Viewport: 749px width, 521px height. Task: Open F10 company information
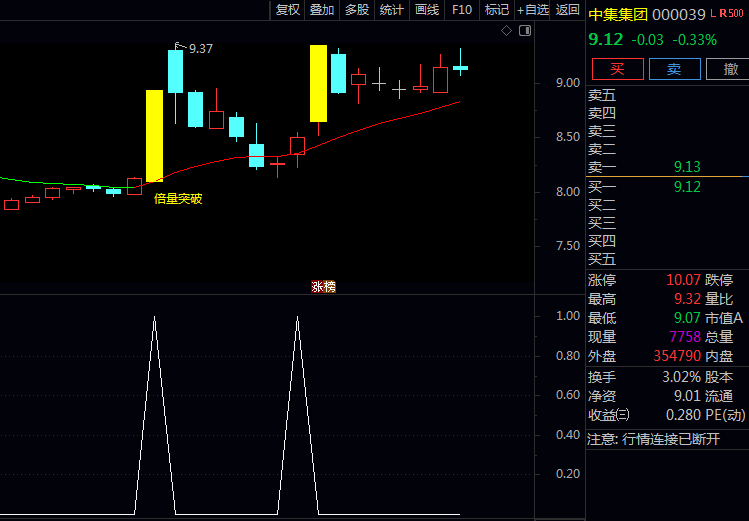[461, 10]
